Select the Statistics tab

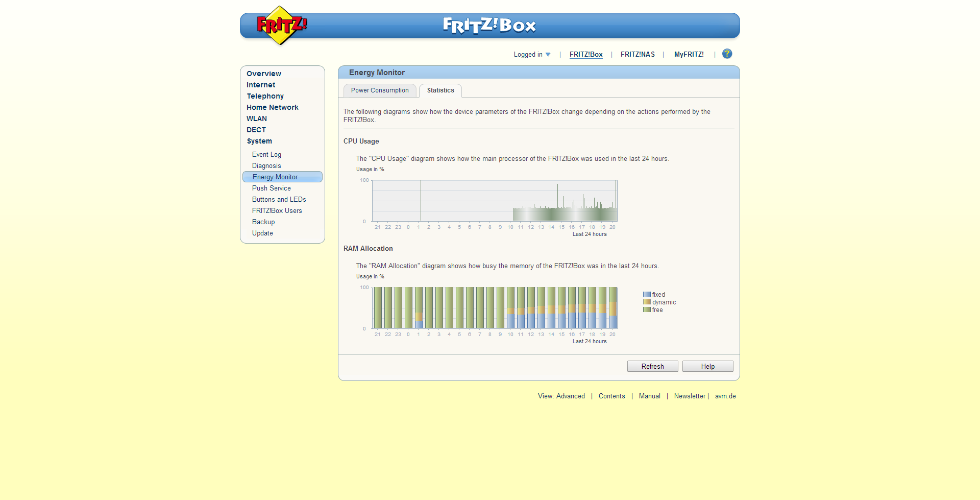click(x=440, y=90)
